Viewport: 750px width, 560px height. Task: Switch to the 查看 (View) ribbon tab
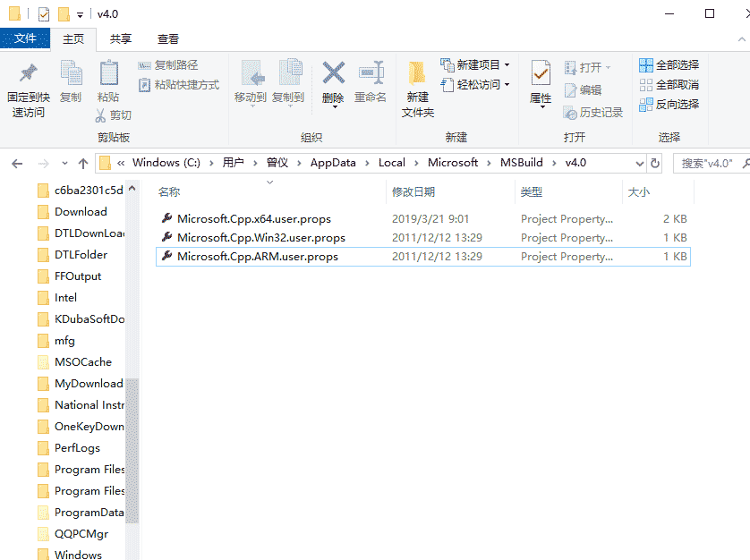point(167,38)
